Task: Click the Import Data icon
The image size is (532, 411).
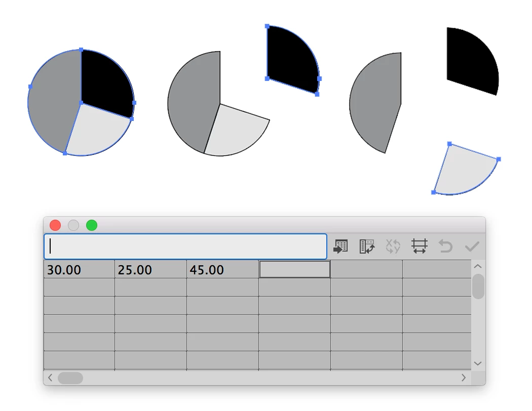Action: tap(340, 246)
